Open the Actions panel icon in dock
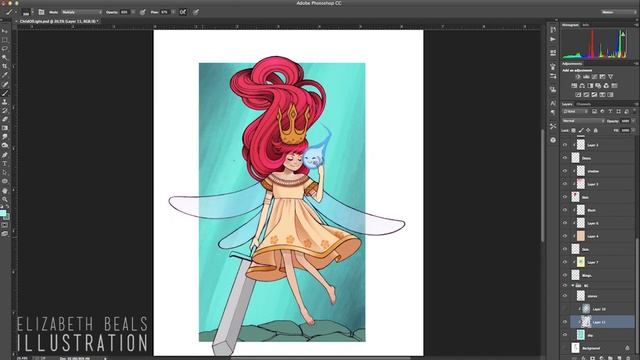The image size is (640, 360). (x=553, y=39)
